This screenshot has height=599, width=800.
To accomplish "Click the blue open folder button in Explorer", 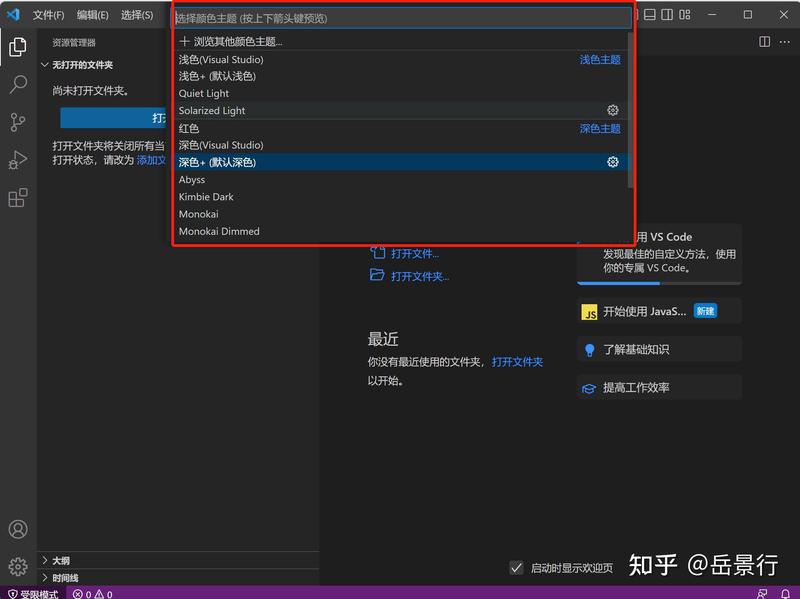I will pyautogui.click(x=115, y=118).
